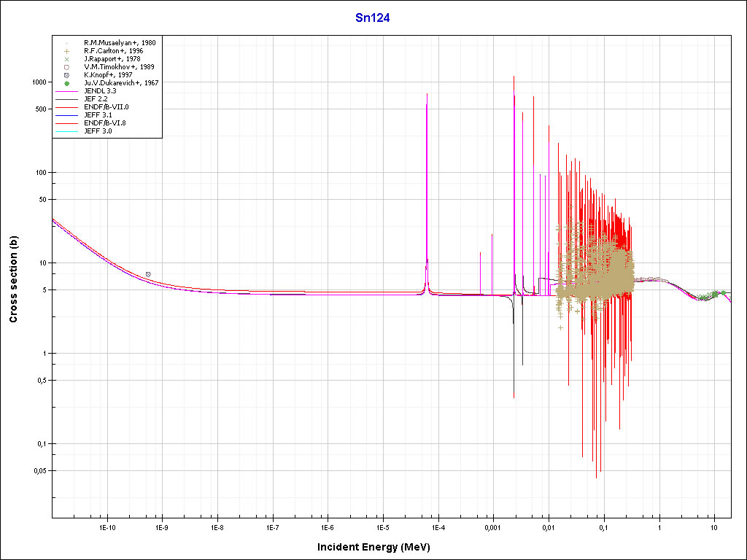
Task: Select the square marker for V.M.Timokhov+, 1989
Action: tap(66, 67)
